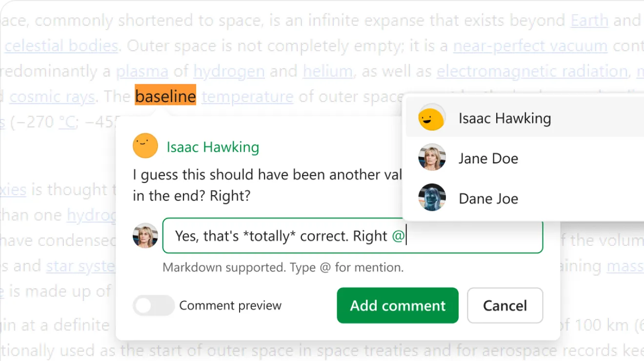The width and height of the screenshot is (644, 361).
Task: Click the comment author's orange smiley avatar
Action: point(145,146)
